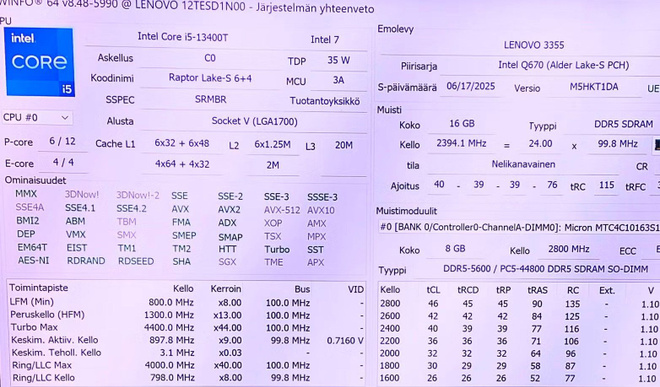Click the memory multiplier 24.00
Viewport: 660px width, 387px height.
540,144
